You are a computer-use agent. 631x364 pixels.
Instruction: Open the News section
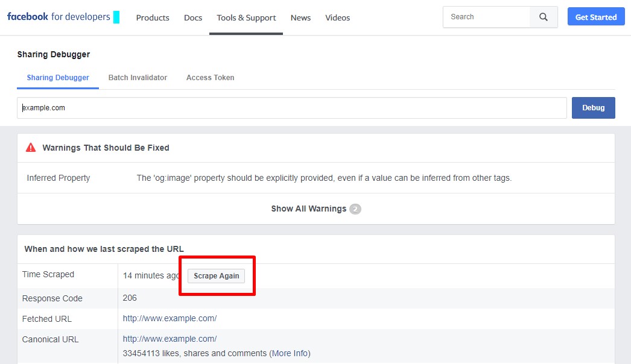click(300, 17)
